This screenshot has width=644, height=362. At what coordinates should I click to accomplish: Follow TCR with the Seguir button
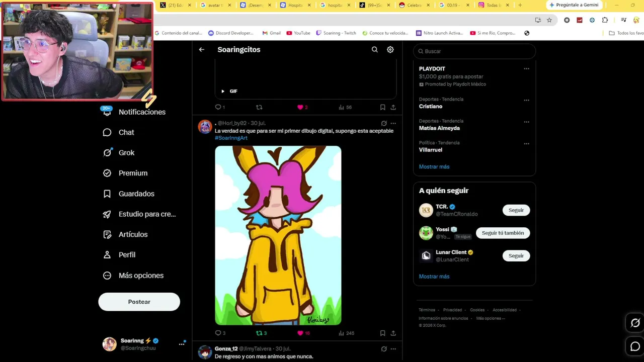(516, 210)
